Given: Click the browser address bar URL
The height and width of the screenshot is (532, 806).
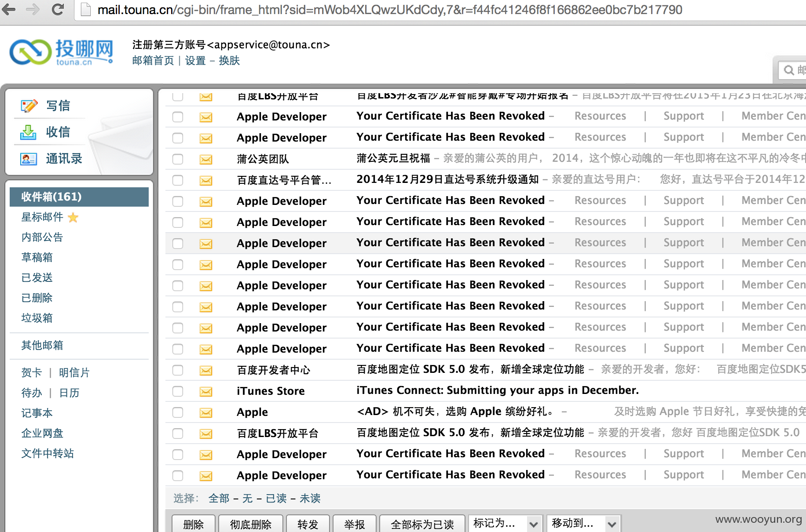Looking at the screenshot, I should point(390,10).
